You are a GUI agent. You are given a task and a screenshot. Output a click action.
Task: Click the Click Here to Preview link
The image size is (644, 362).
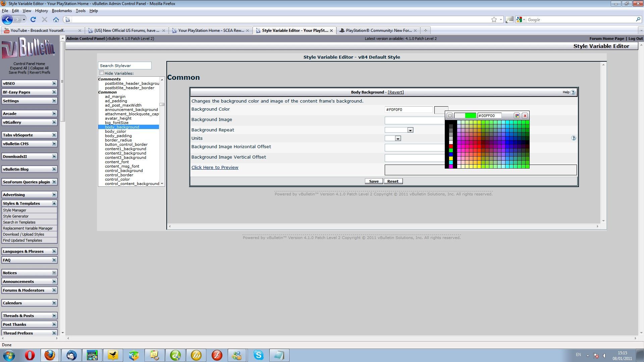pyautogui.click(x=215, y=168)
